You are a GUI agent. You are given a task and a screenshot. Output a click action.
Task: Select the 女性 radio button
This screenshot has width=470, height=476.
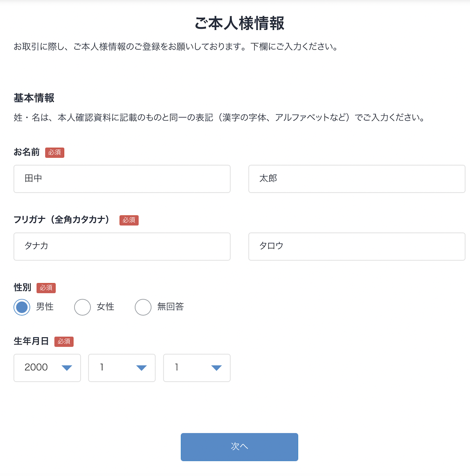coord(82,307)
